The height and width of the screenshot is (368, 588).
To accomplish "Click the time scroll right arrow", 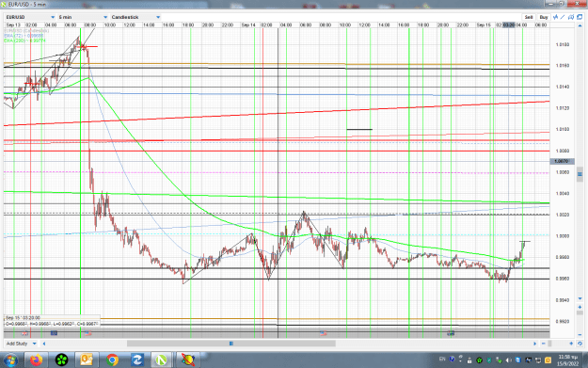I will pyautogui.click(x=534, y=344).
